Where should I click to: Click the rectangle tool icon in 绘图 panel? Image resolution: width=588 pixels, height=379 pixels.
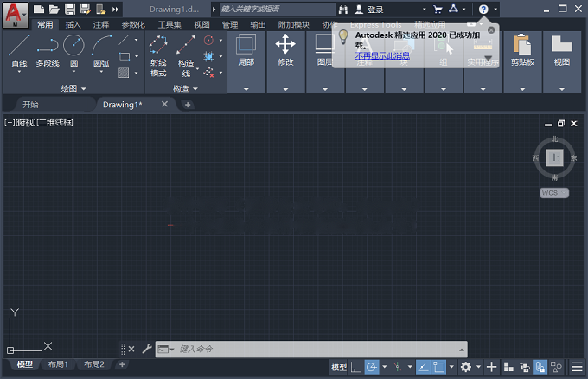coord(125,56)
